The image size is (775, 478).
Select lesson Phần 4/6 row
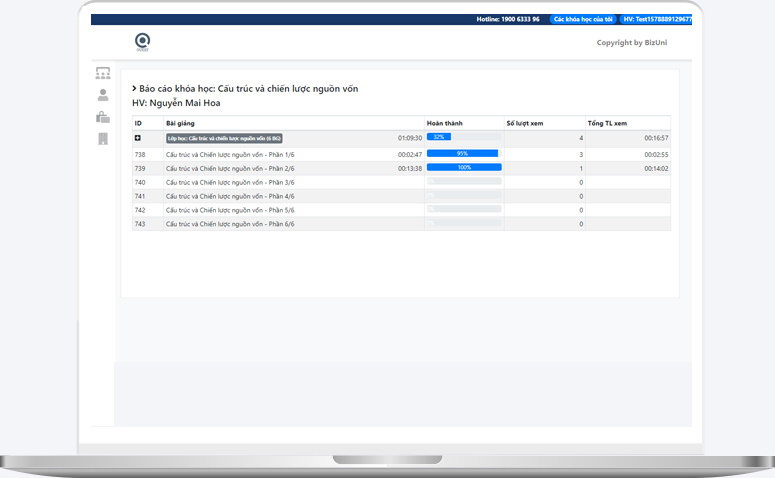(x=229, y=196)
